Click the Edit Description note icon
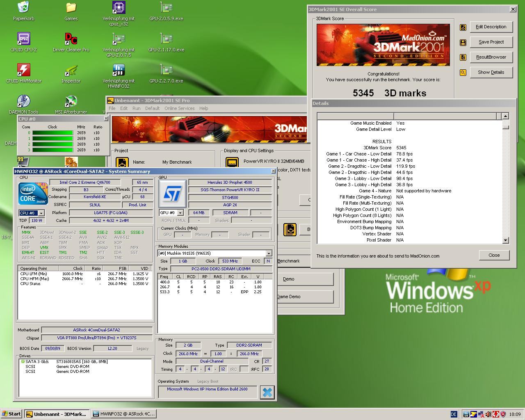Image resolution: width=525 pixels, height=420 pixels. 463,27
